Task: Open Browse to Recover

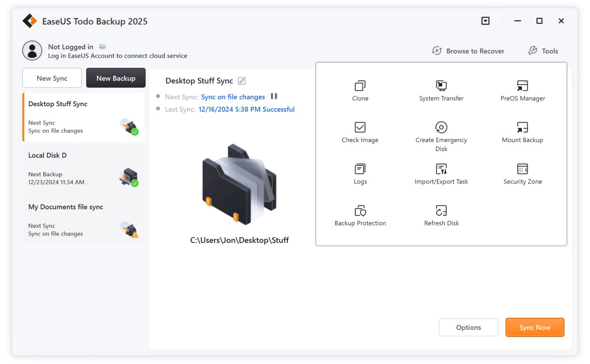Action: (468, 51)
